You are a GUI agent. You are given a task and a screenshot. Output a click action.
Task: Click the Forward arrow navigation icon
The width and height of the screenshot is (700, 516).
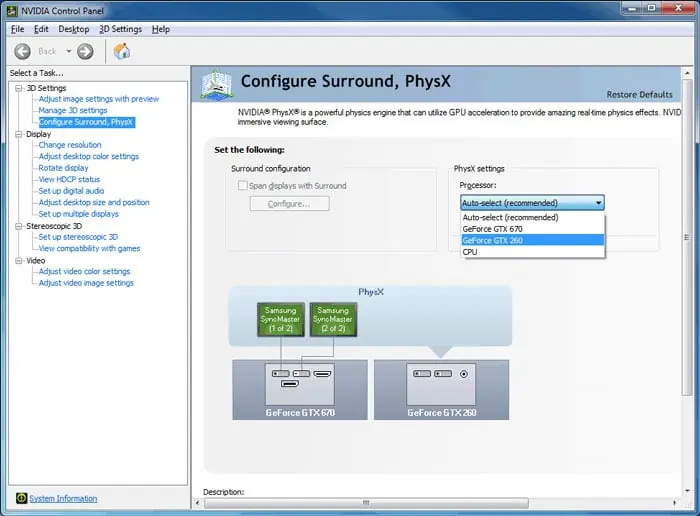[x=84, y=51]
